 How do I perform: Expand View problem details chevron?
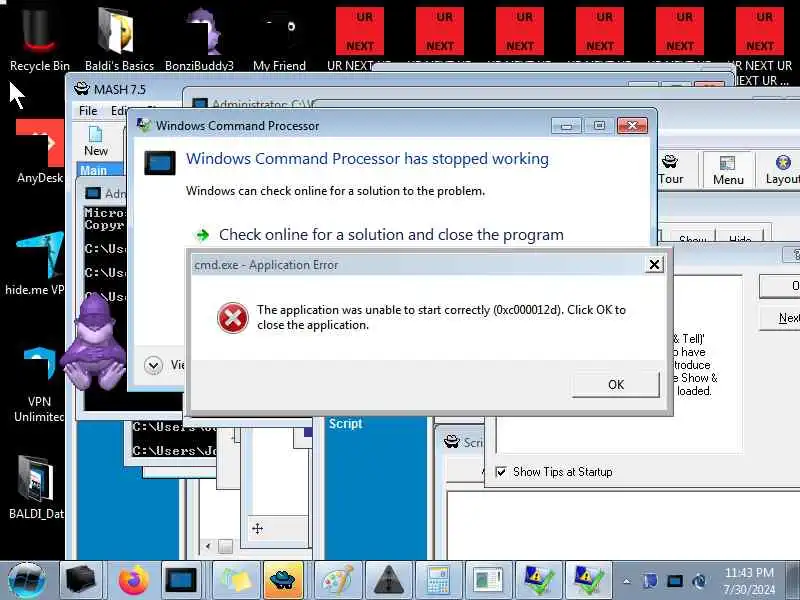[x=153, y=365]
